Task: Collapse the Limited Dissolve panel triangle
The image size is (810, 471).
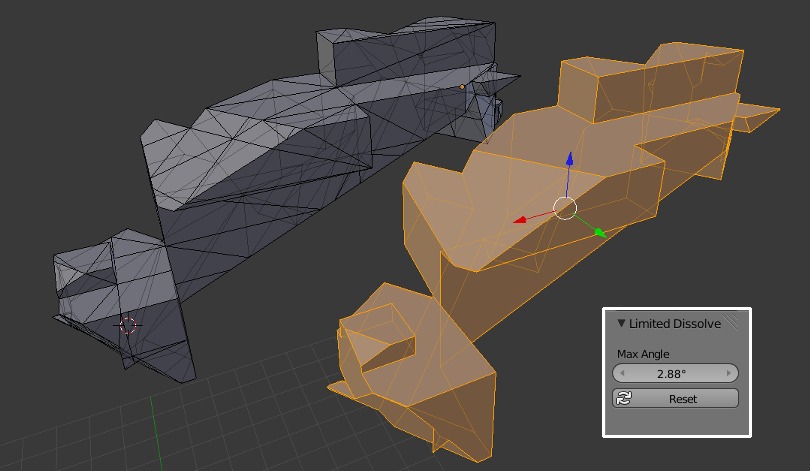Action: [621, 323]
